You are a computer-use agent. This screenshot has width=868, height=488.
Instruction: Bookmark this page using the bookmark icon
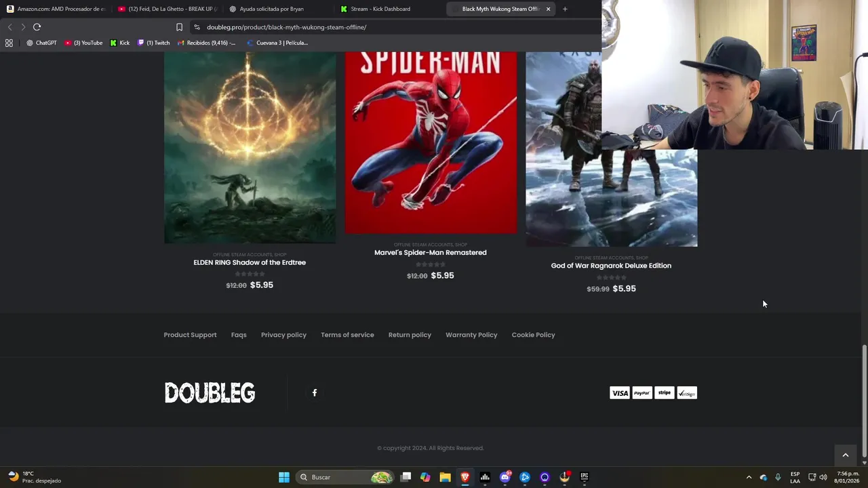pos(179,27)
